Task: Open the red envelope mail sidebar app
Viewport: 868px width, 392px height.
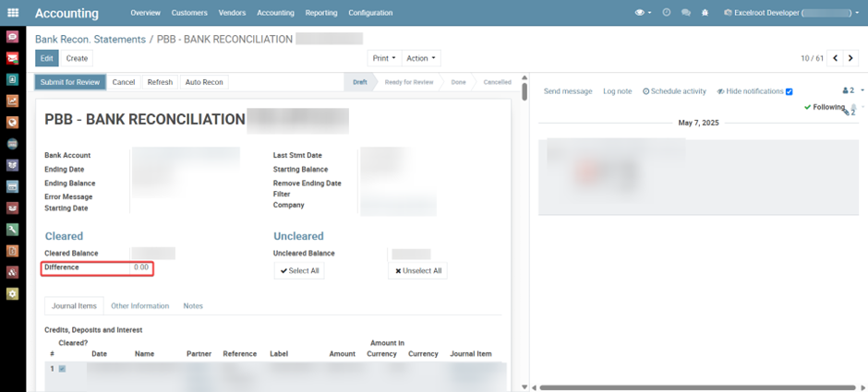Action: tap(12, 58)
